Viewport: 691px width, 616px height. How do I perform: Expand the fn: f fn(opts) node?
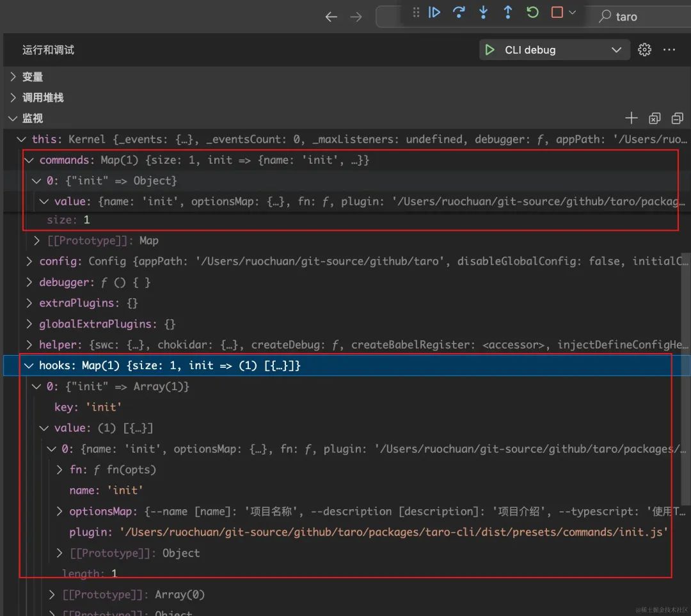click(x=60, y=470)
